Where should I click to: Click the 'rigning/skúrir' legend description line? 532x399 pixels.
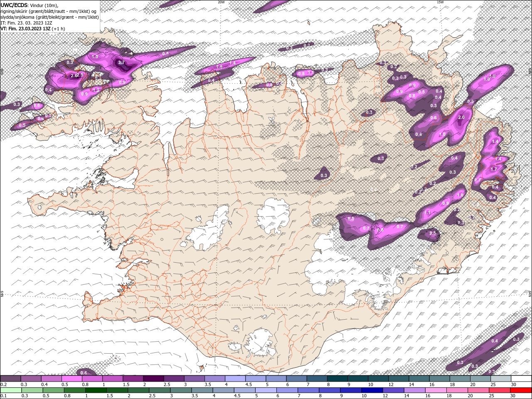click(49, 11)
